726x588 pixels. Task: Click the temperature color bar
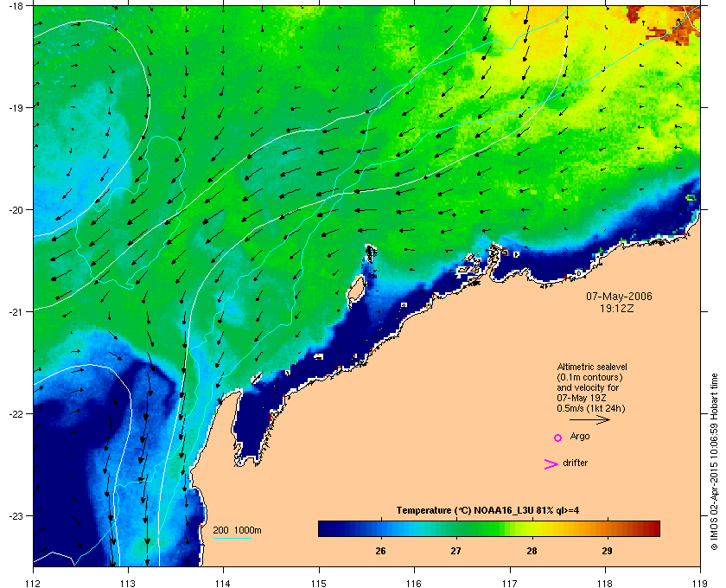489,528
